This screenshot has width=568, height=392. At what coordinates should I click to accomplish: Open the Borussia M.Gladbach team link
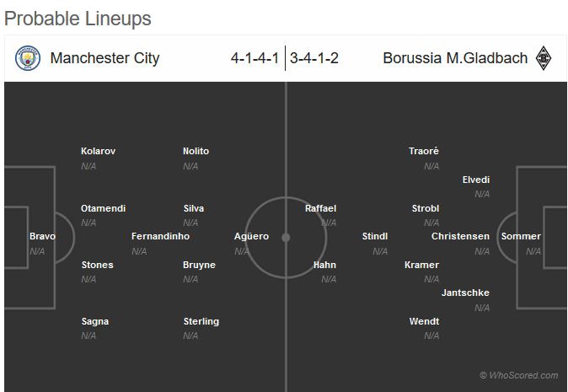click(x=455, y=58)
